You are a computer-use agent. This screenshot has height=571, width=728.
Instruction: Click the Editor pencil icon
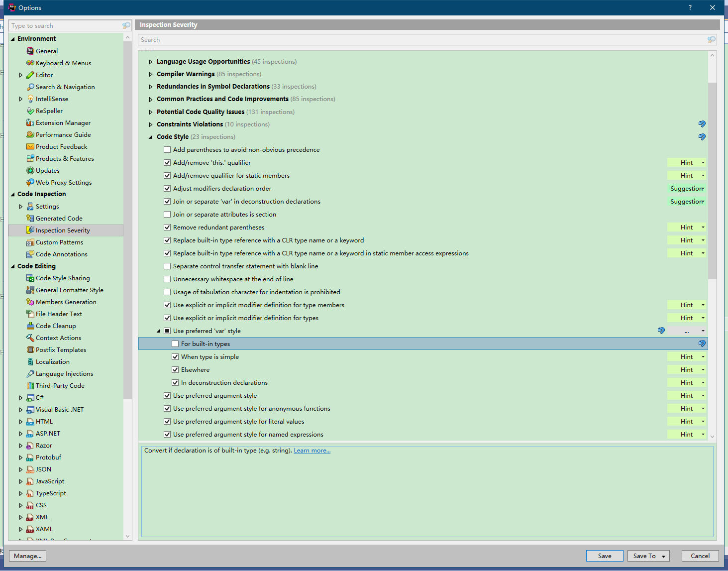[30, 75]
